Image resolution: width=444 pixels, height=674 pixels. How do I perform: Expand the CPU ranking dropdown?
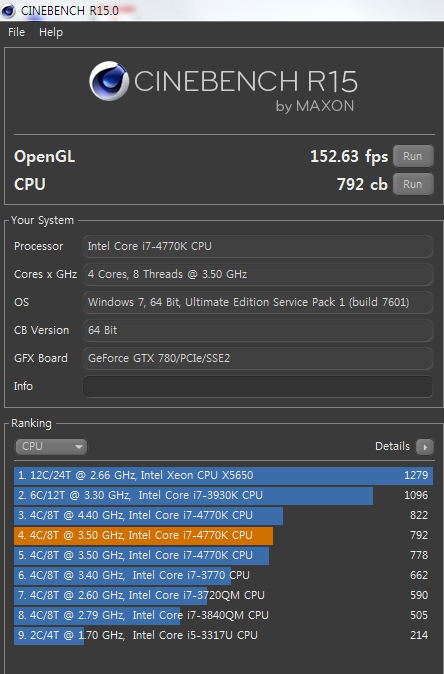pos(51,447)
